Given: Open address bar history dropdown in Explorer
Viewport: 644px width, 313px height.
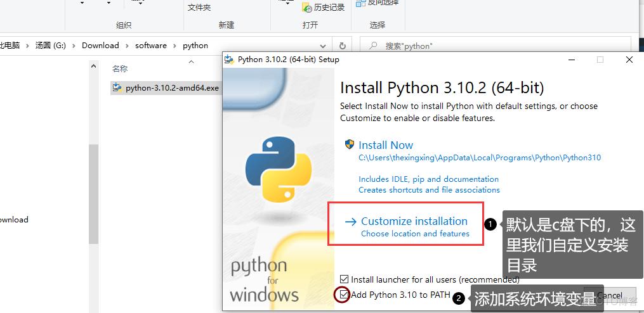Looking at the screenshot, I should 323,46.
